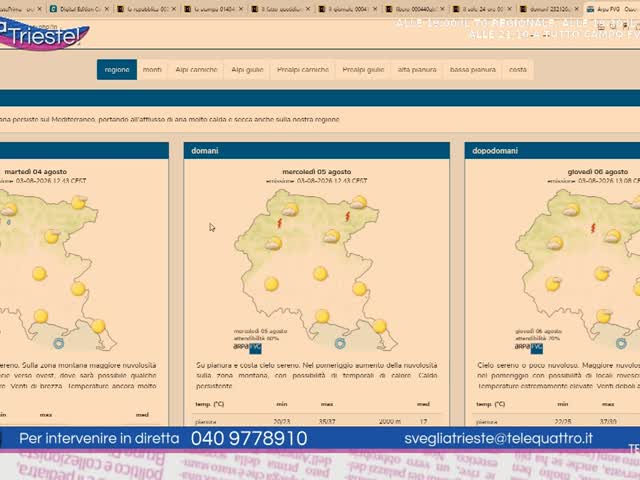Close the domani newspaper browser tab
The height and width of the screenshot is (480, 640).
pyautogui.click(x=576, y=9)
